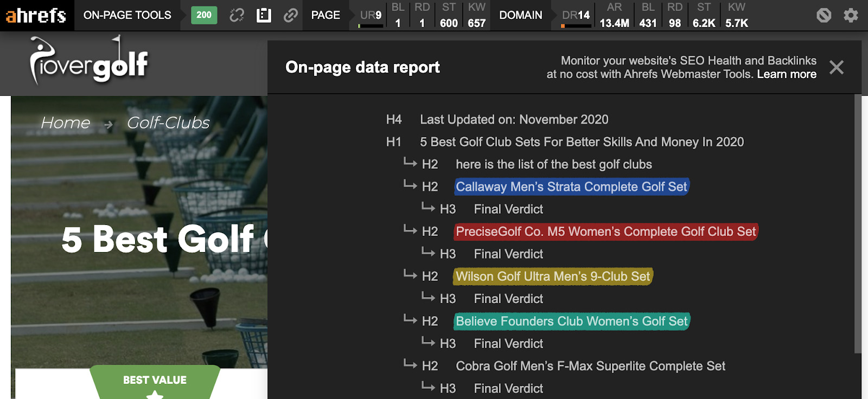Click the Home breadcrumb link
868x399 pixels.
[x=66, y=123]
